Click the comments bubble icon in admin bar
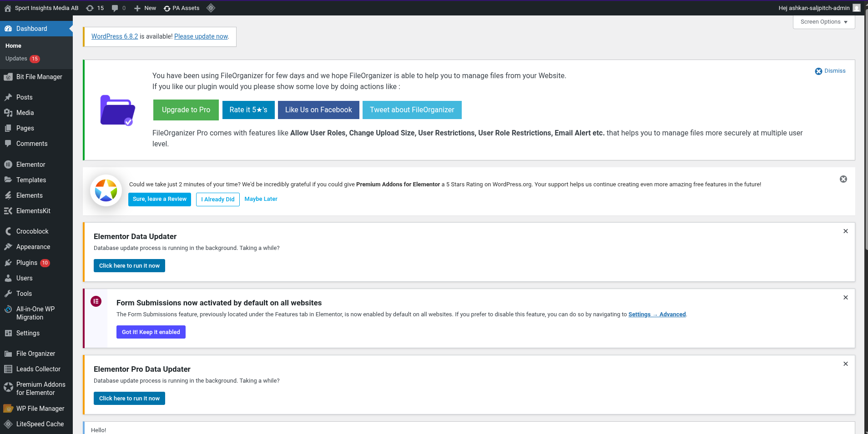 tap(115, 8)
